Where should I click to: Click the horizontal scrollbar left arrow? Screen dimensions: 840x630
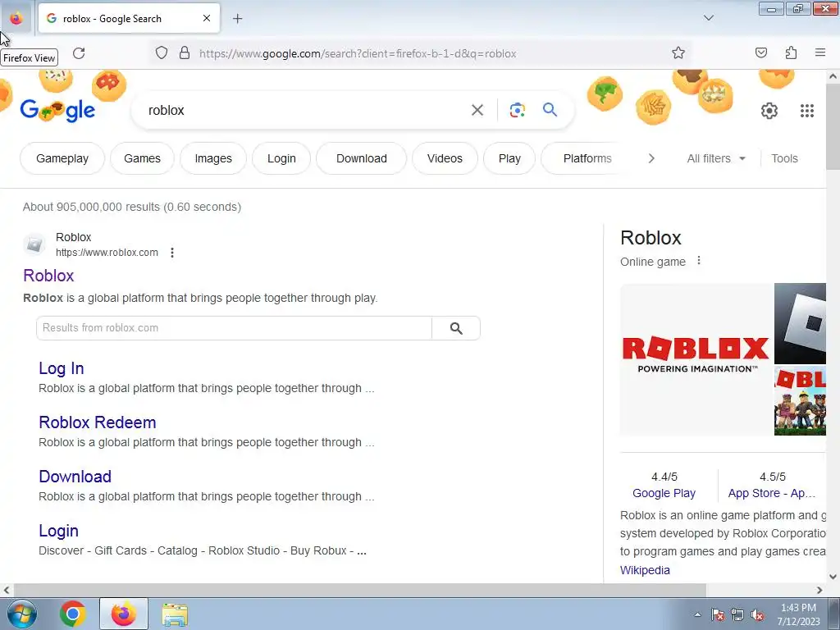(x=6, y=590)
